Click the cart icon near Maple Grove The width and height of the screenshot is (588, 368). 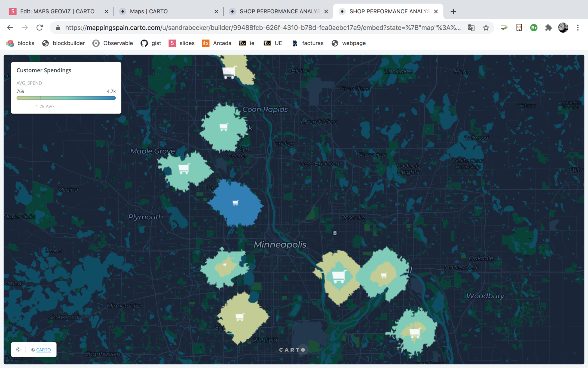click(x=184, y=169)
